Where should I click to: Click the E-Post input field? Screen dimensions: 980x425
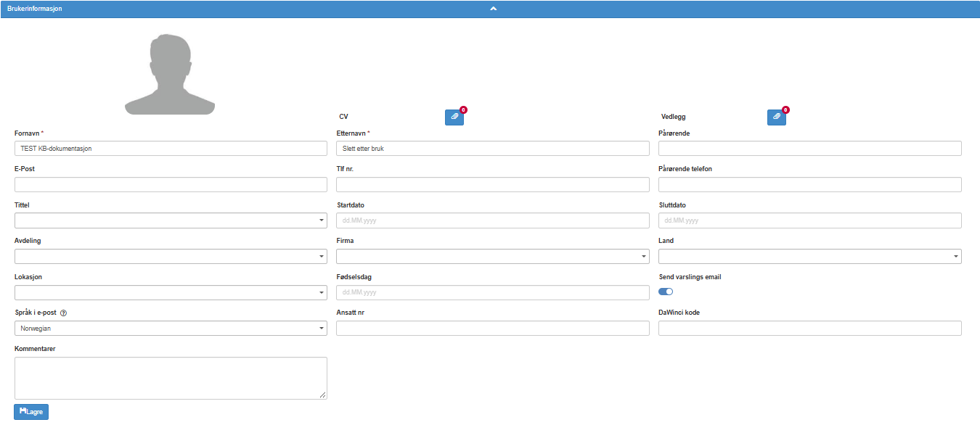171,184
